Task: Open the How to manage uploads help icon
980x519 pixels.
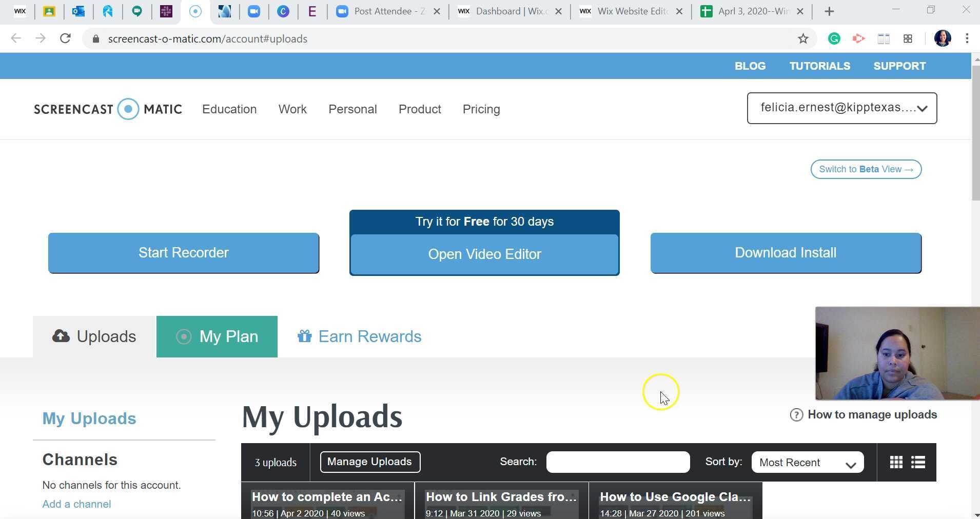Action: [797, 414]
